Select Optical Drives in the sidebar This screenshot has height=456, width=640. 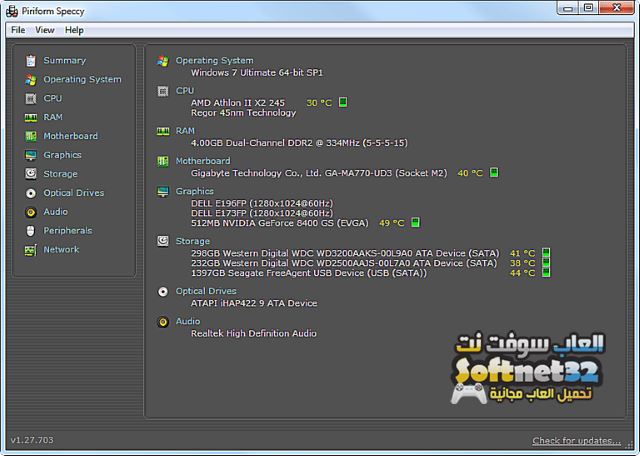pyautogui.click(x=74, y=193)
